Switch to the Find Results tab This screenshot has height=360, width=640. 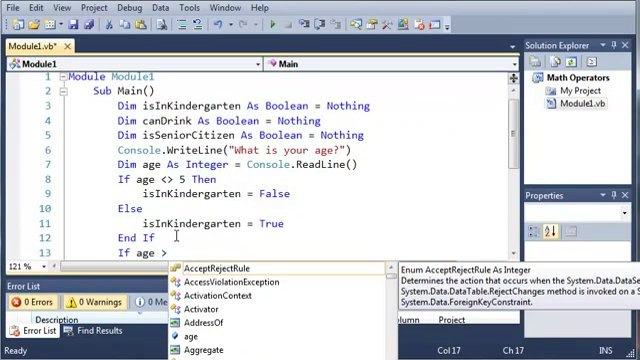coord(93,331)
